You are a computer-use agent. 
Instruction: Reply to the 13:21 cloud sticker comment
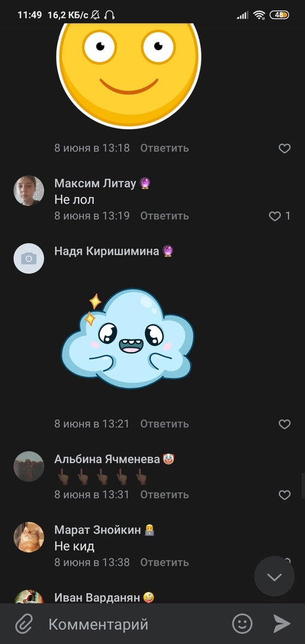[164, 423]
